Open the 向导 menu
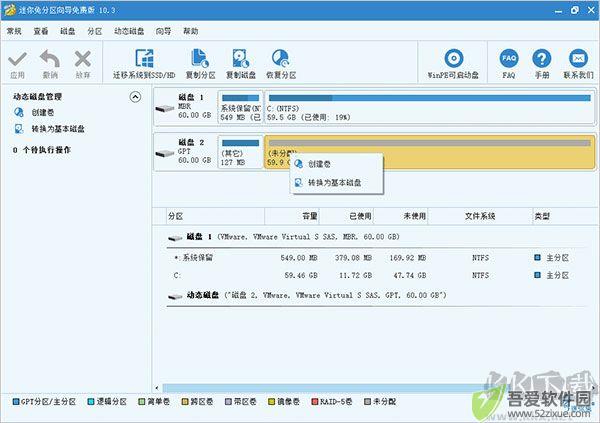This screenshot has height=423, width=600. tap(163, 31)
